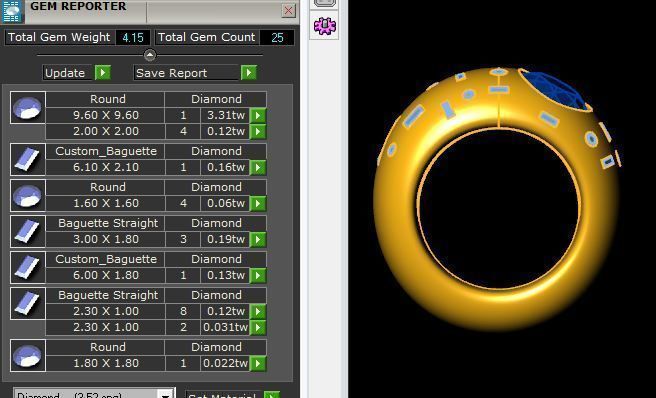Click the 0.031tw weight cell

[x=226, y=327]
